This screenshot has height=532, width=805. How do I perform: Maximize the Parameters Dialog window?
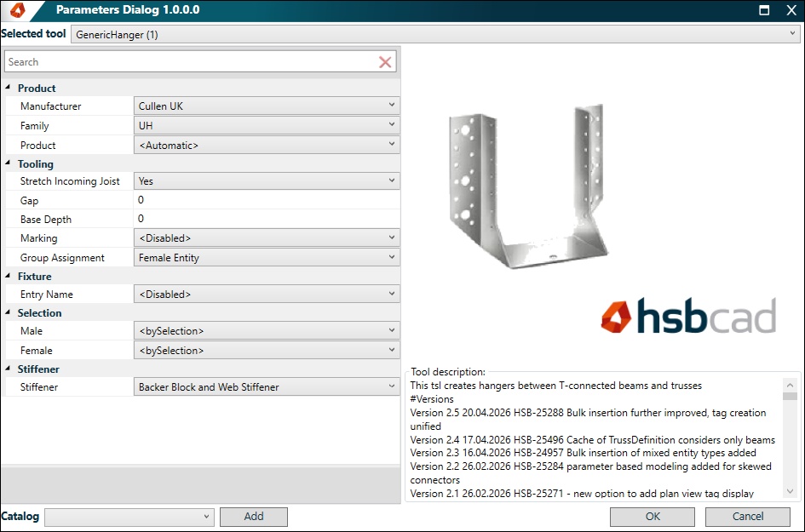[x=764, y=9]
